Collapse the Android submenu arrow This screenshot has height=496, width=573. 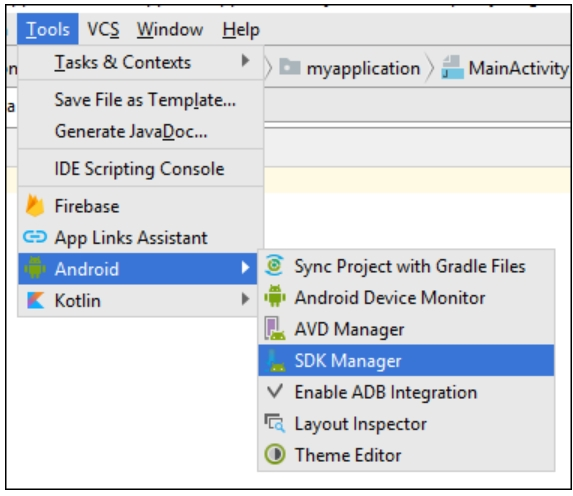(246, 268)
